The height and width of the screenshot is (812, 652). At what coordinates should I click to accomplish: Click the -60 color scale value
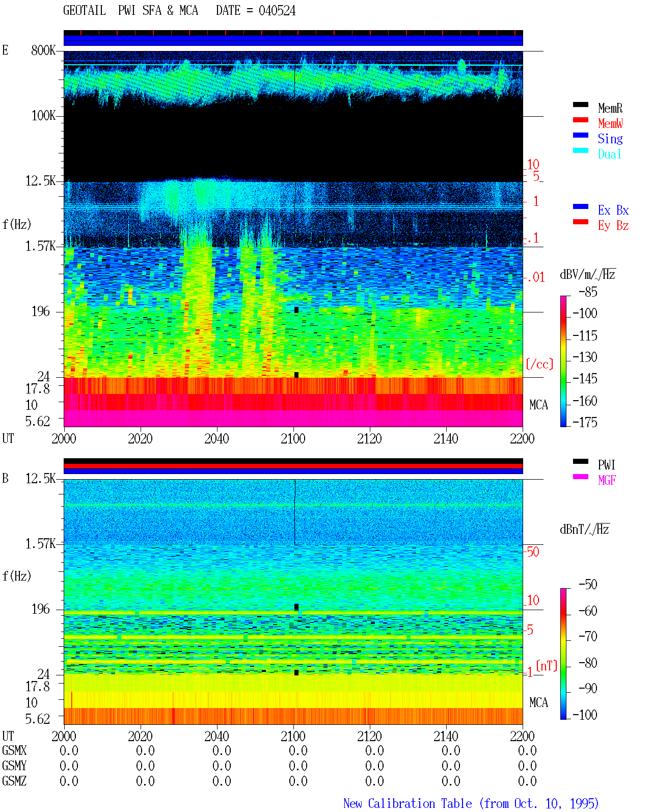tap(588, 611)
